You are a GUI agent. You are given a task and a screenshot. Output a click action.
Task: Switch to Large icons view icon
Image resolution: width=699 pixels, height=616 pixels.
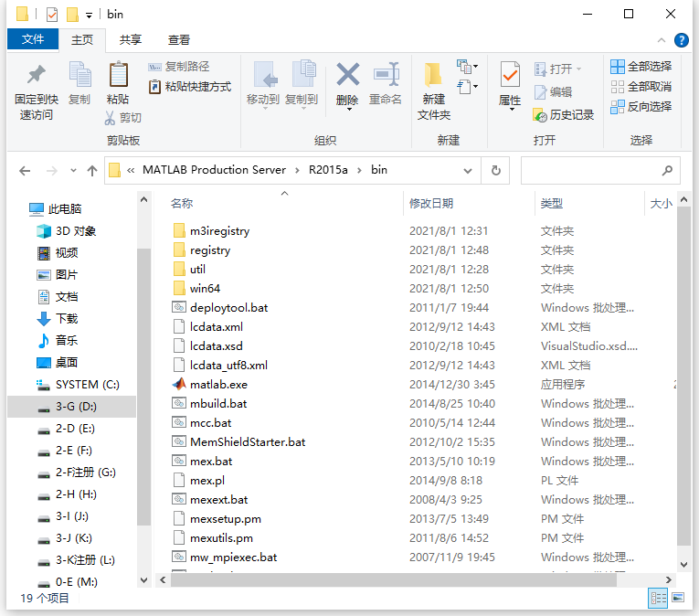coord(678,598)
